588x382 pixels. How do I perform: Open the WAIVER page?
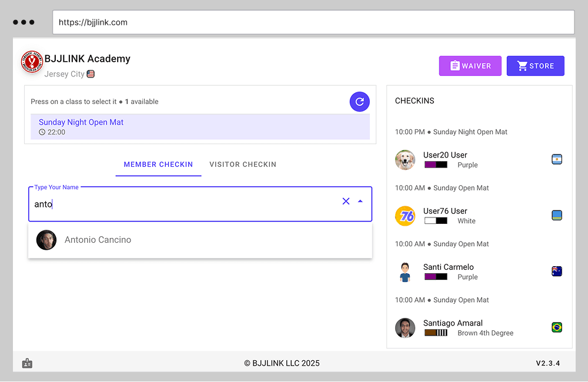tap(470, 66)
